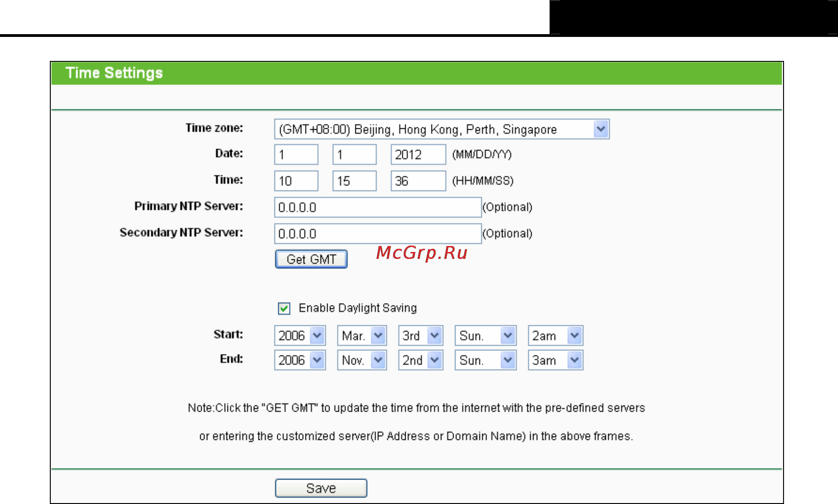
Task: Click the Enable Daylight Saving label
Action: (358, 308)
